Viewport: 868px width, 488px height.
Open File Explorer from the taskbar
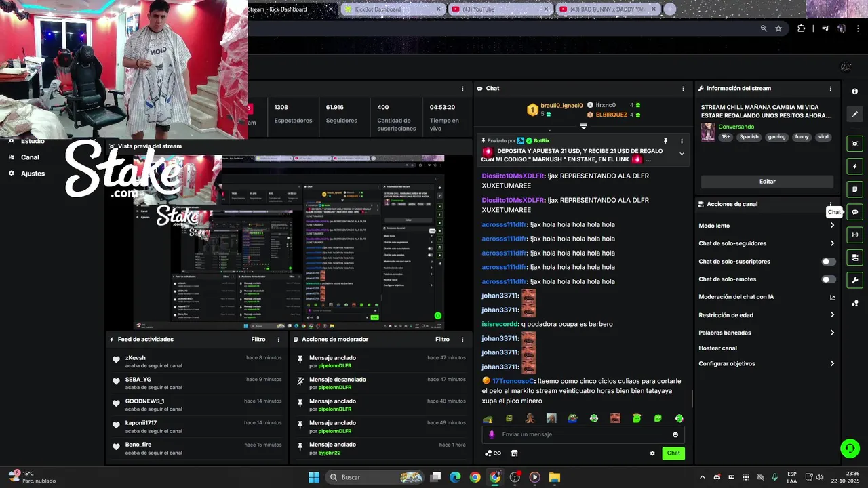(x=554, y=477)
